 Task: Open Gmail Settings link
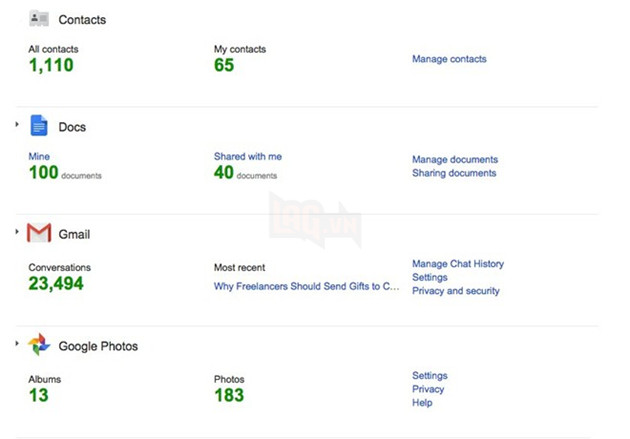click(x=429, y=277)
